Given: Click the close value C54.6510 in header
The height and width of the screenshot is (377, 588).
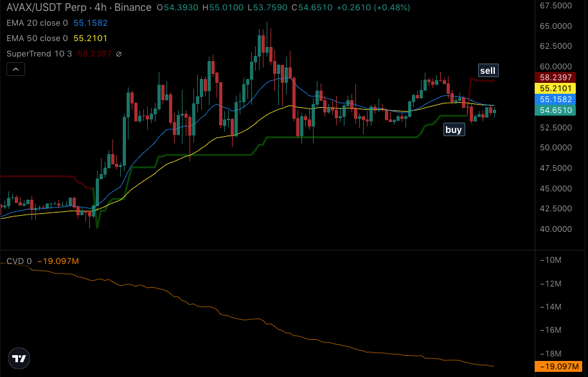Looking at the screenshot, I should tap(312, 8).
